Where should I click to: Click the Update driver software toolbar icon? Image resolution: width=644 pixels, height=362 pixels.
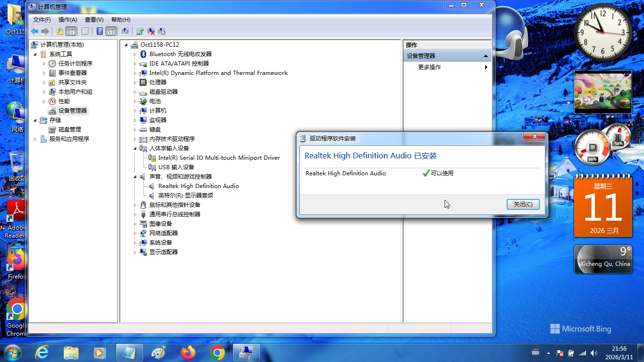[x=140, y=31]
